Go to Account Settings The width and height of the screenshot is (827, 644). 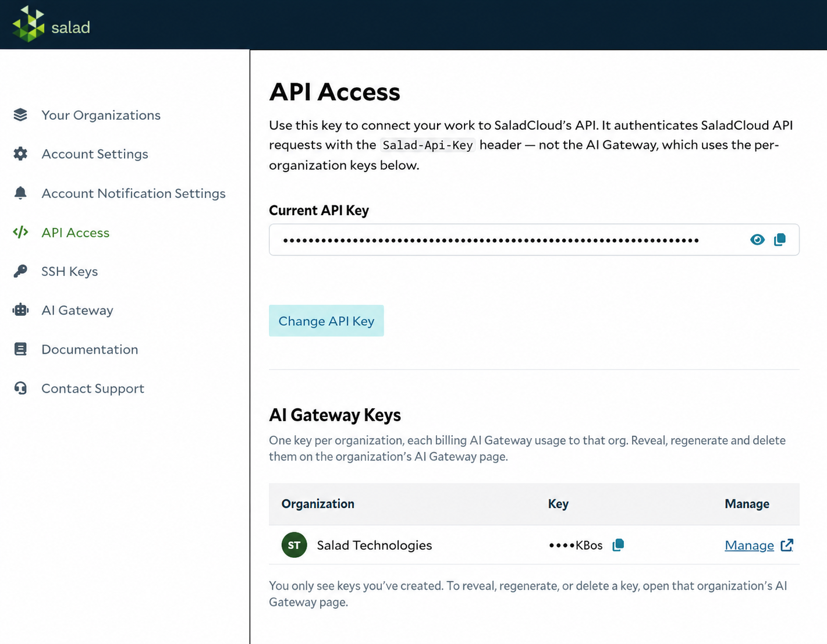pos(94,154)
